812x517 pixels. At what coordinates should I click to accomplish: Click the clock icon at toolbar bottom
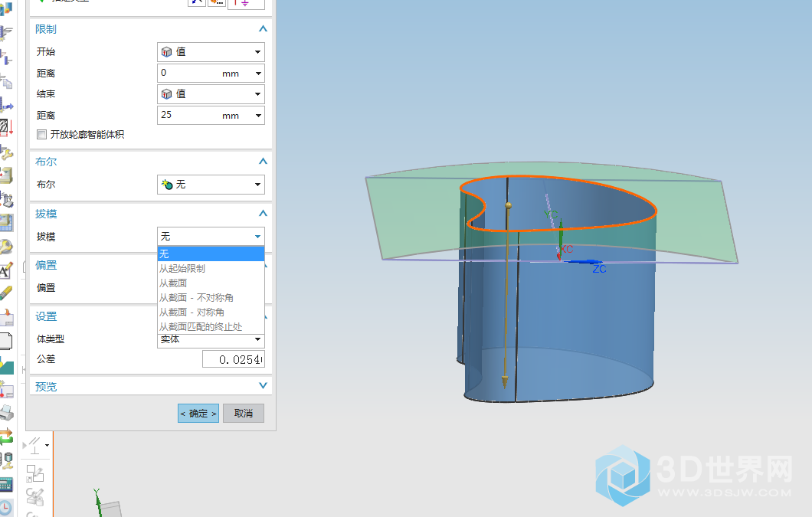tap(6, 508)
